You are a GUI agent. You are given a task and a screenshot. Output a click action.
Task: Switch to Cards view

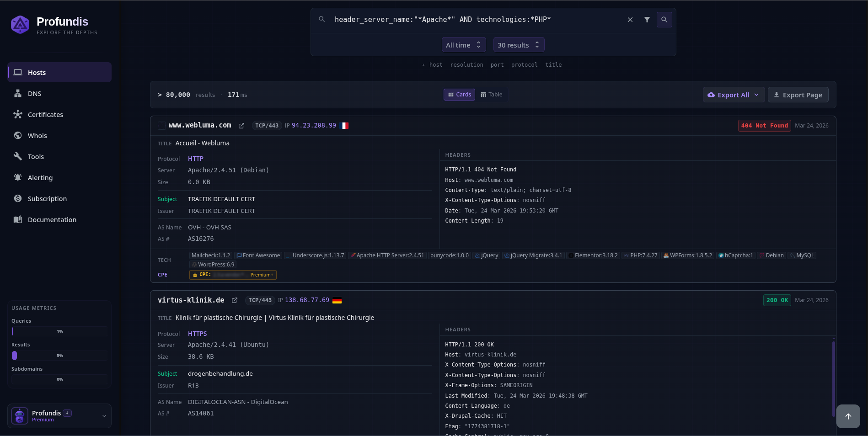pyautogui.click(x=459, y=95)
